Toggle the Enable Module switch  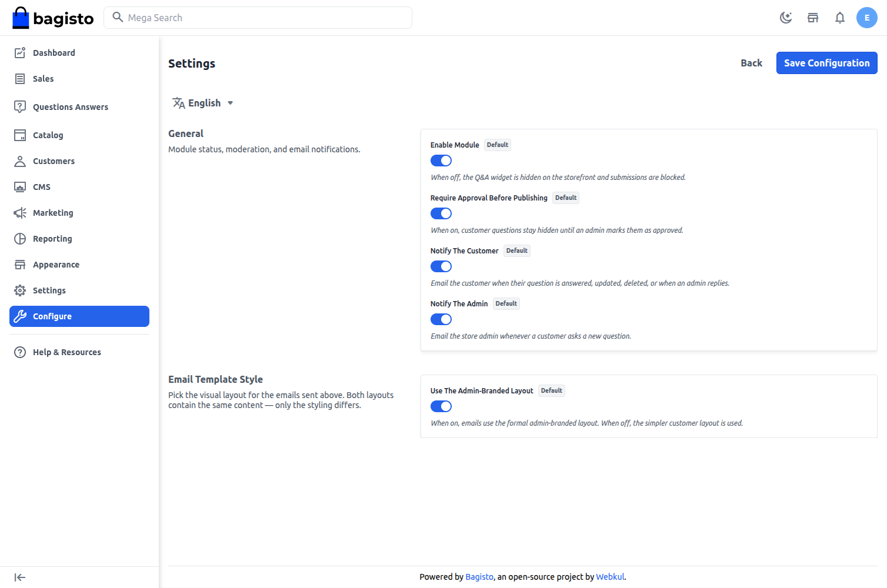pyautogui.click(x=441, y=161)
